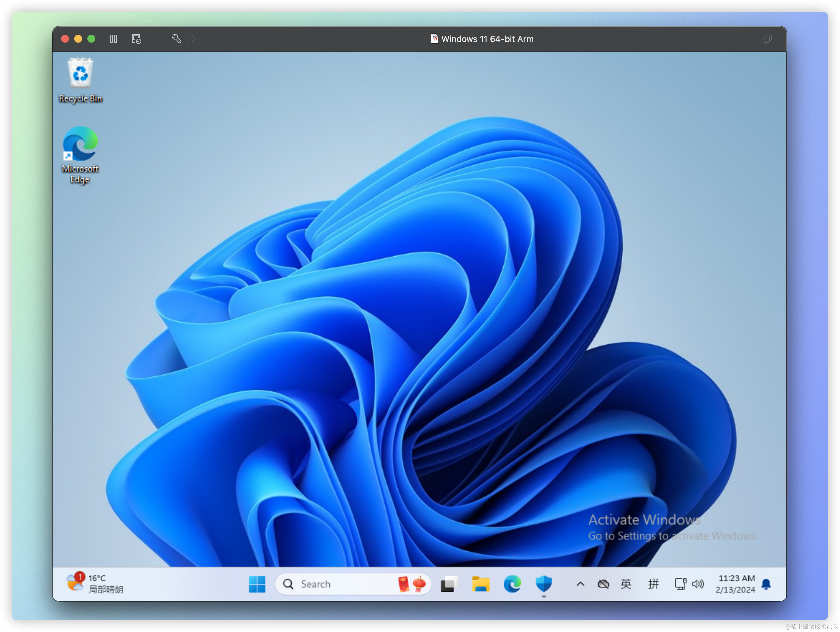Open the clock and date flyout
The width and height of the screenshot is (840, 632).
(x=735, y=584)
